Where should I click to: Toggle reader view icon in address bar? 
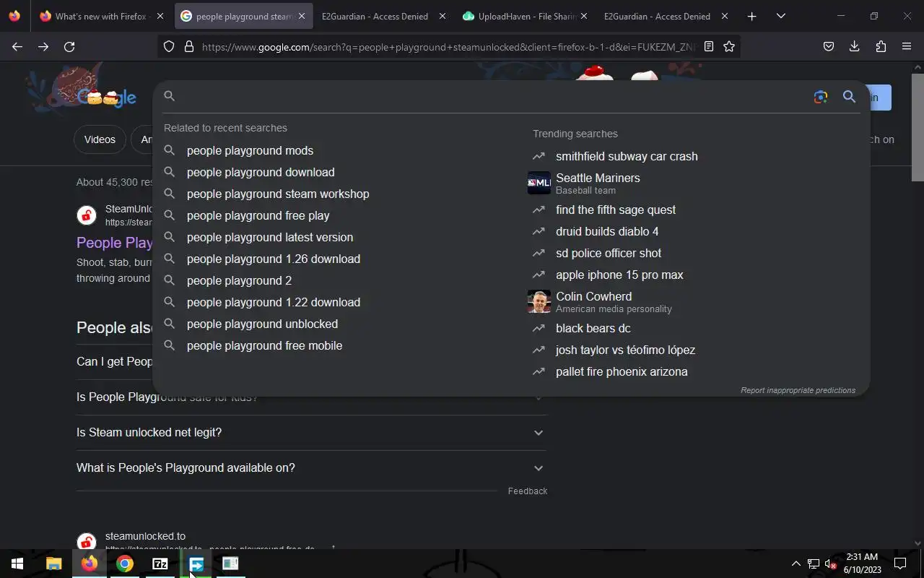pos(709,46)
